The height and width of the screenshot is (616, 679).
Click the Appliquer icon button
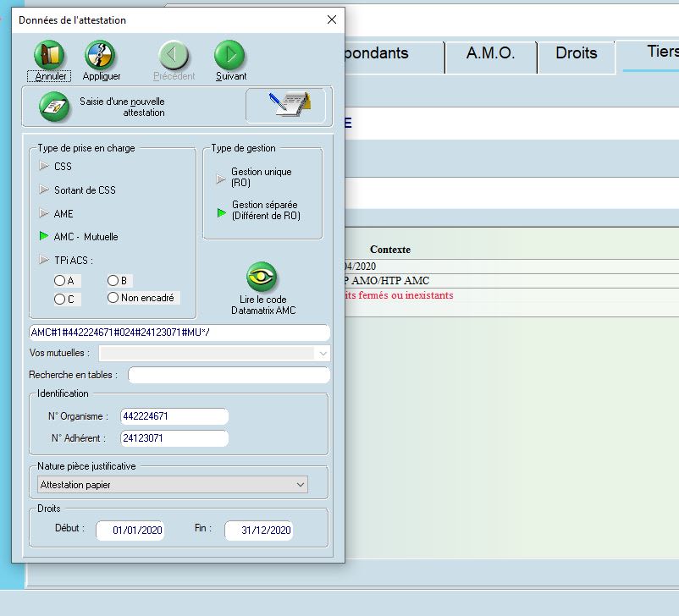point(101,56)
